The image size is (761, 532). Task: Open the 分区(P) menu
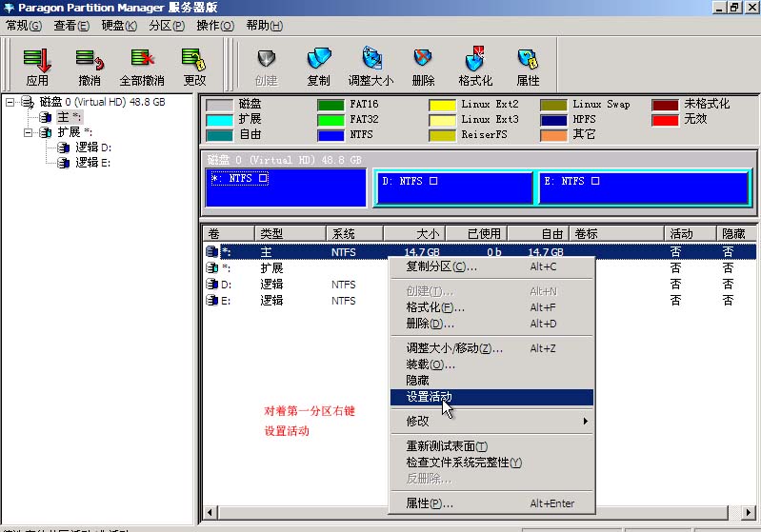pos(167,25)
